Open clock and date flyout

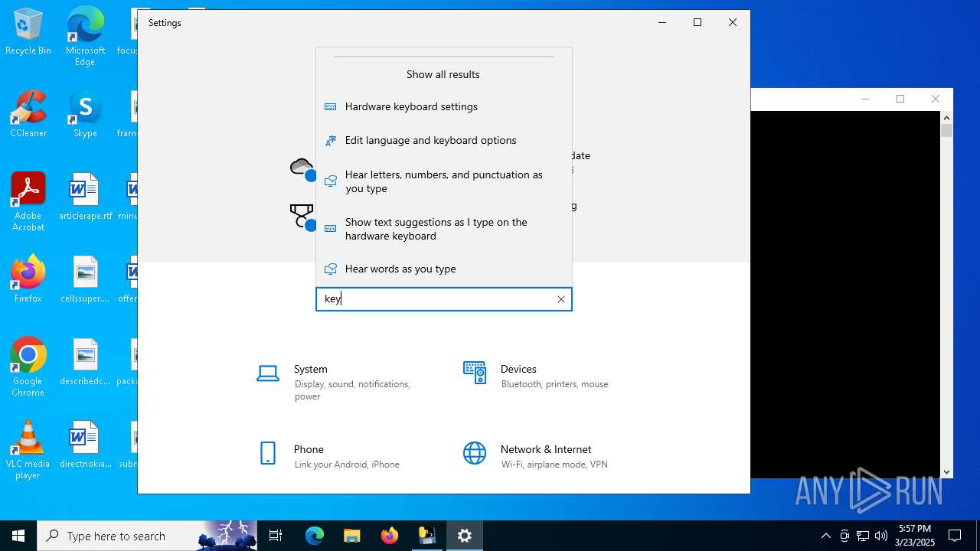915,536
